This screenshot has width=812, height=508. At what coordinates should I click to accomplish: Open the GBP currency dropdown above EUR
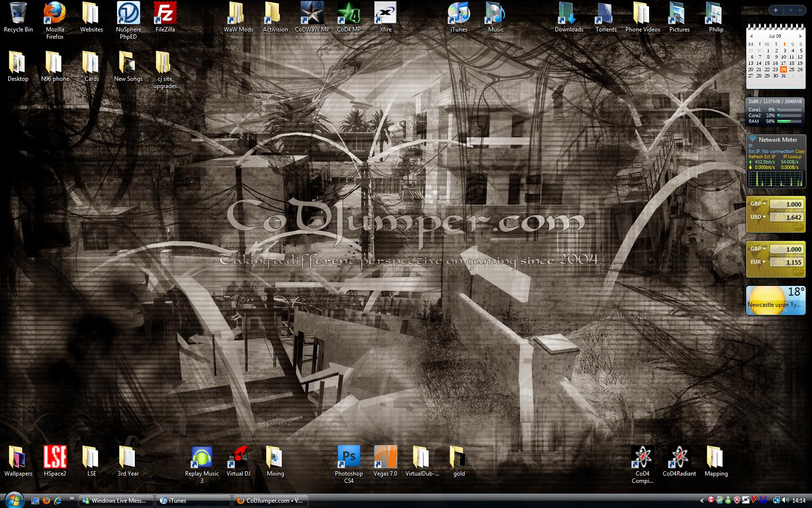coord(758,249)
